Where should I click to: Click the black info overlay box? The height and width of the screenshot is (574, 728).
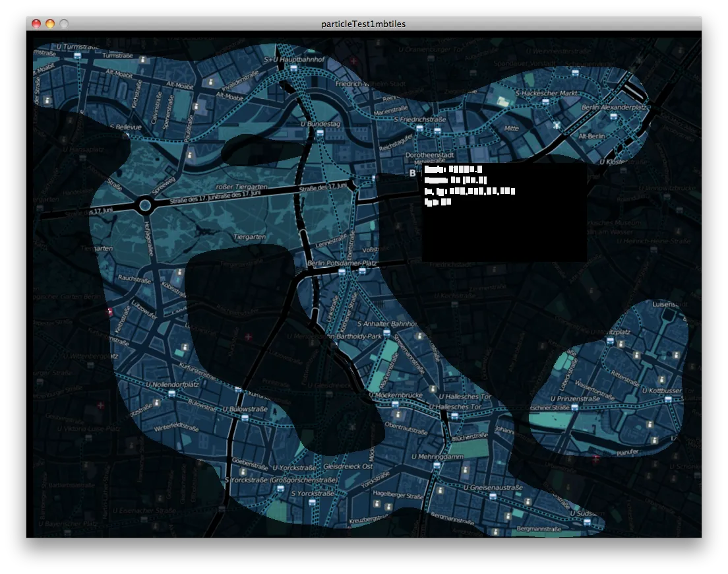504,212
